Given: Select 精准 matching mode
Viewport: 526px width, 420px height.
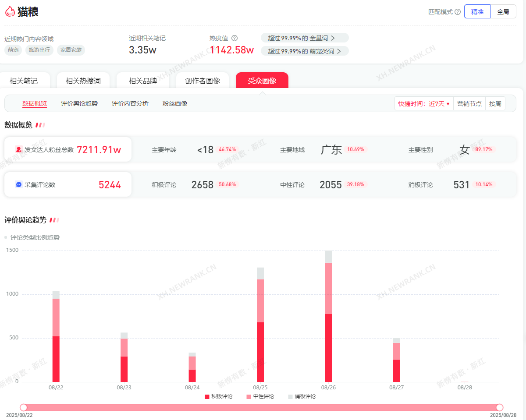Looking at the screenshot, I should (x=477, y=12).
